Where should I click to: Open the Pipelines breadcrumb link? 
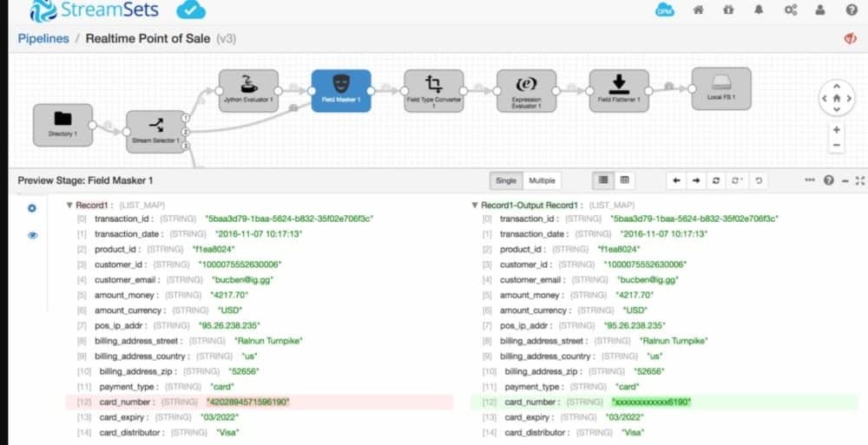[43, 39]
